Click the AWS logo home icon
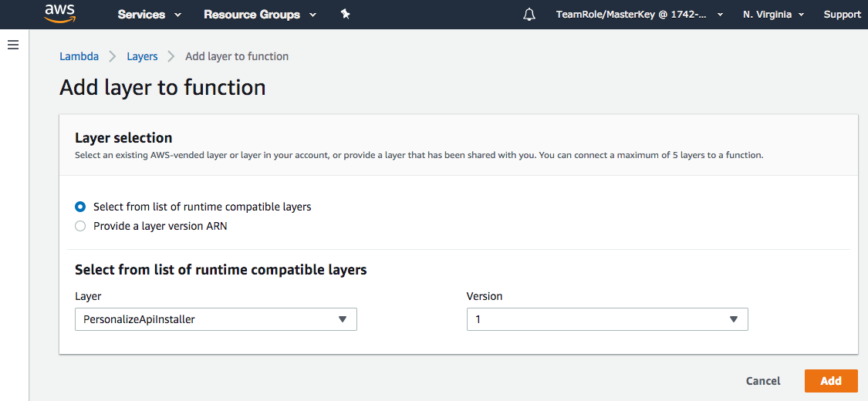868x401 pixels. [x=60, y=13]
